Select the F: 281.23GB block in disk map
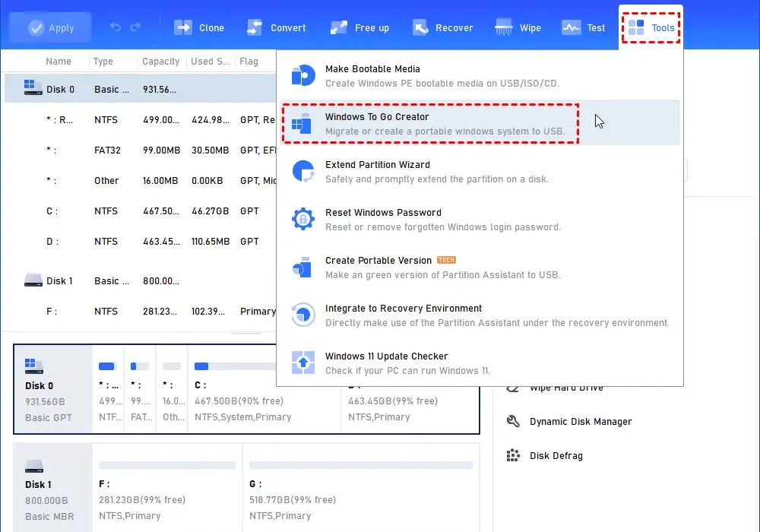 click(166, 489)
